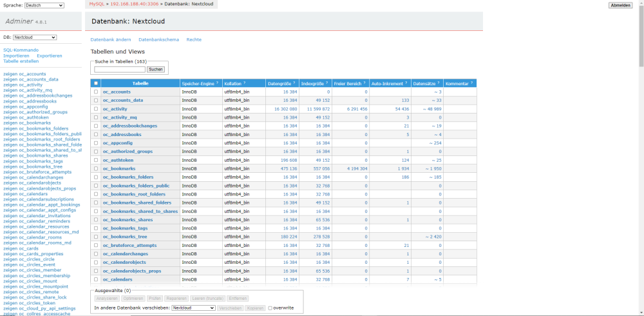The image size is (644, 316).
Task: Open the DB selector dropdown
Action: [35, 37]
